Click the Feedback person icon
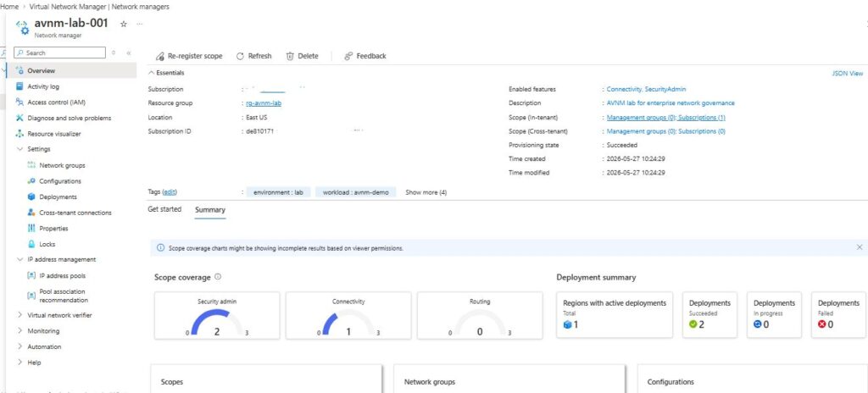Image resolution: width=868 pixels, height=393 pixels. [348, 56]
